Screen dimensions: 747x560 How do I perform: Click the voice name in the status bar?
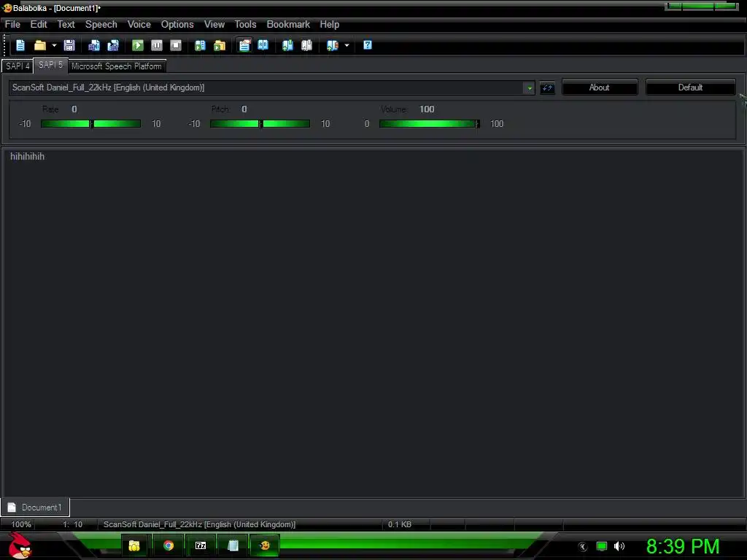pos(199,524)
